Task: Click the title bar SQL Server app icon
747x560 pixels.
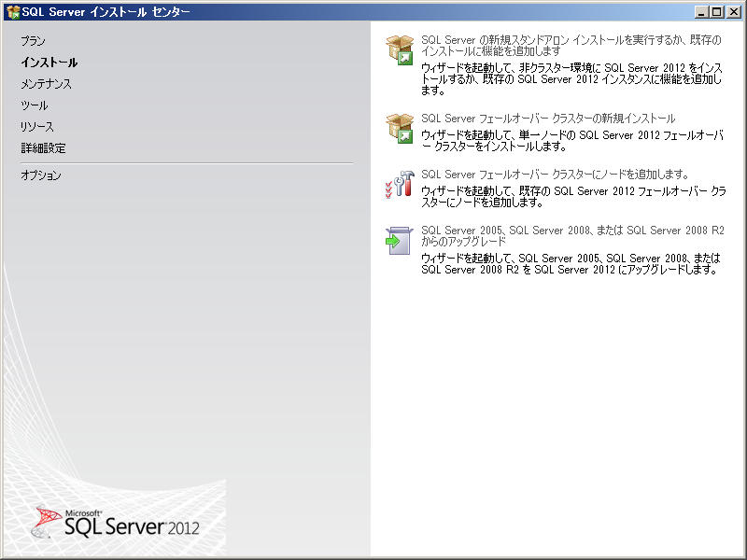Action: pos(13,11)
